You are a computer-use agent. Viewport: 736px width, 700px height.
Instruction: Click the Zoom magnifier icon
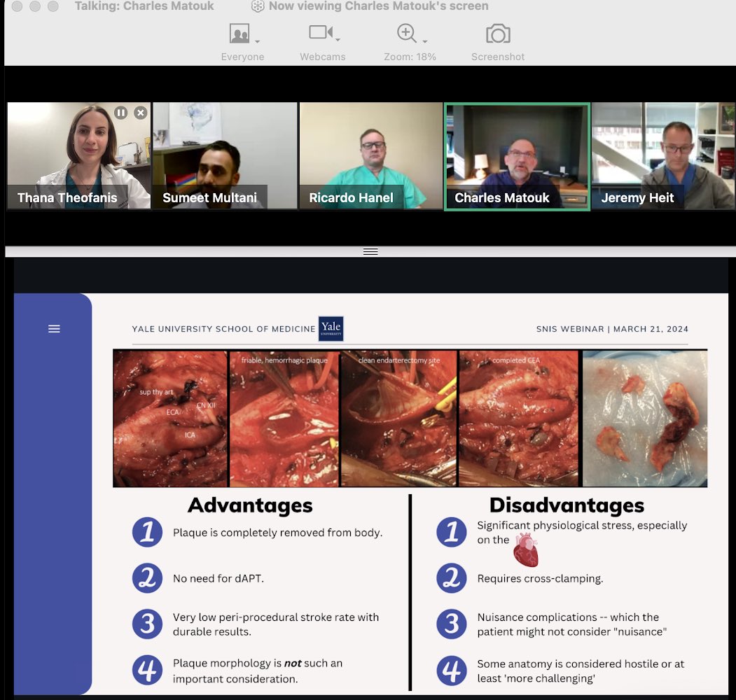[x=405, y=32]
